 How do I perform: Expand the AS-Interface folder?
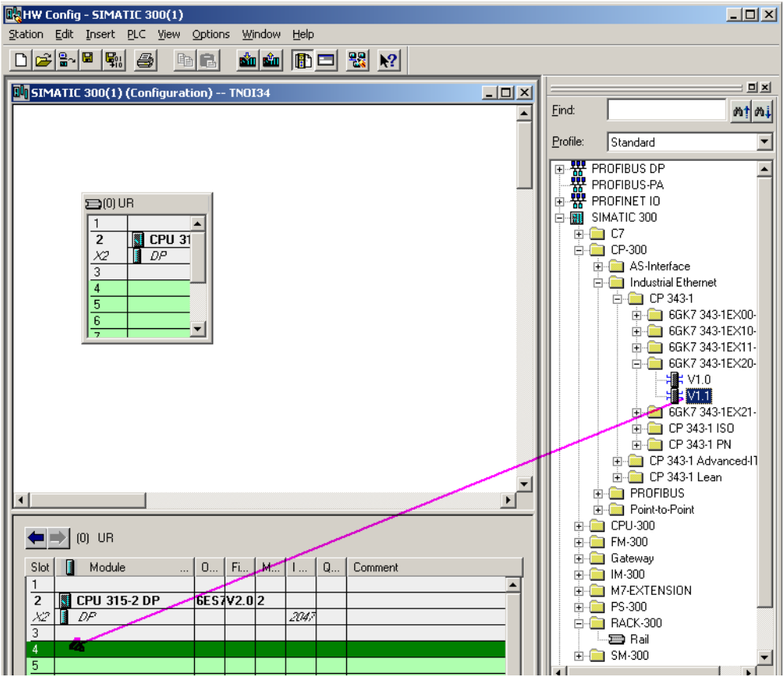[x=598, y=266]
